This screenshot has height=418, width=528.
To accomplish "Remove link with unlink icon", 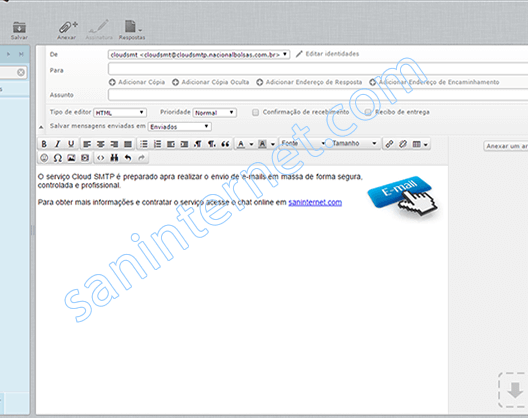I will [403, 144].
